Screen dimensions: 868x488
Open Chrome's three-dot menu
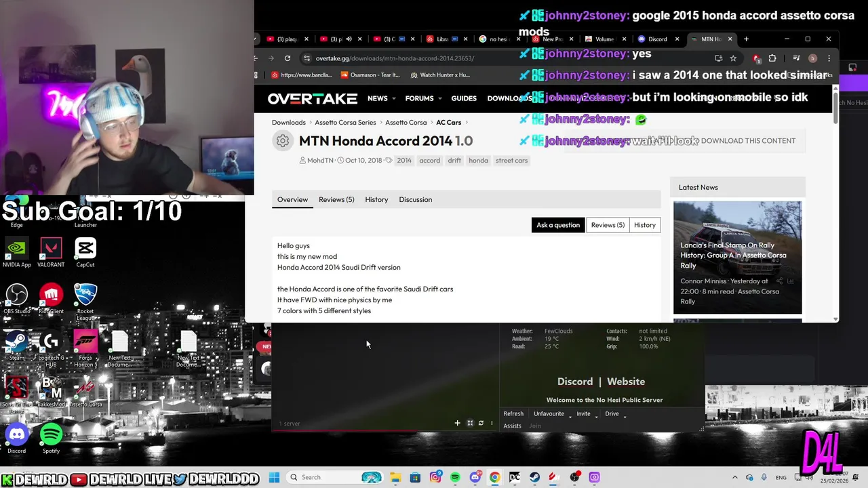tap(829, 58)
